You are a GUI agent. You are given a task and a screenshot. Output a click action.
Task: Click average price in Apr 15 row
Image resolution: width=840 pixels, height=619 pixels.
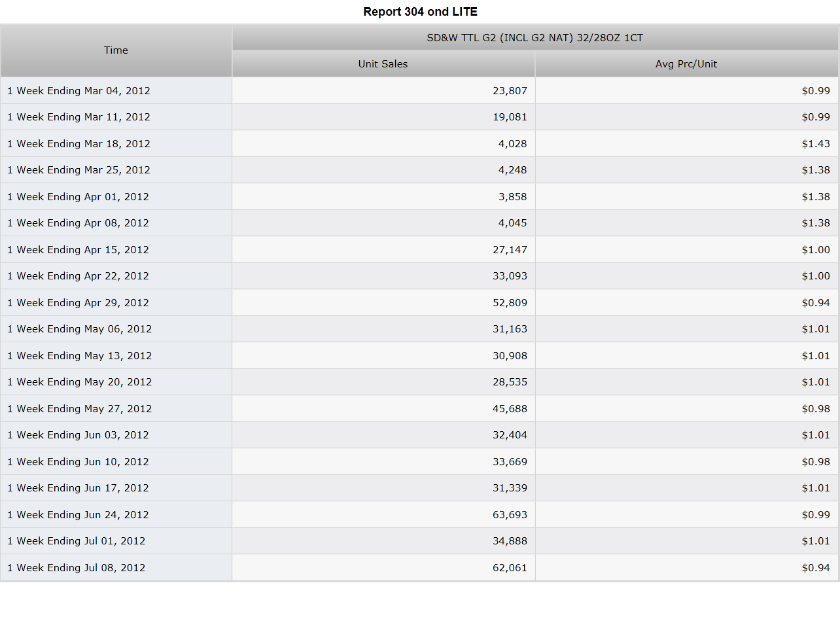click(816, 250)
